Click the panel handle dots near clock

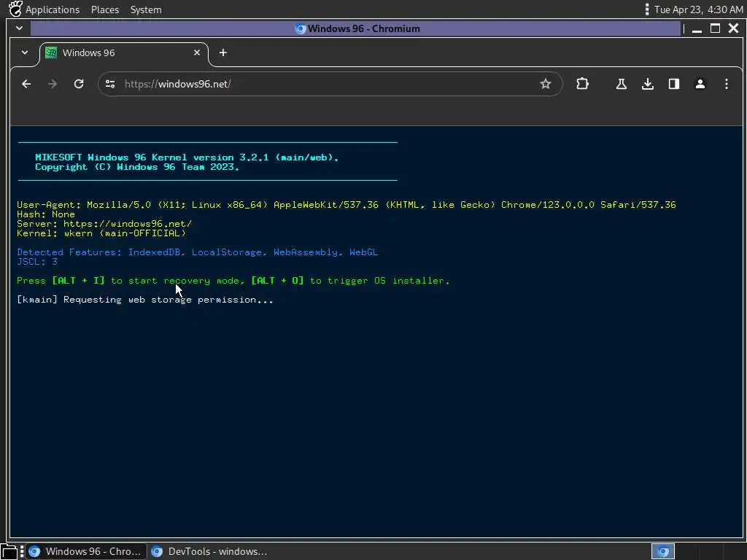[646, 9]
